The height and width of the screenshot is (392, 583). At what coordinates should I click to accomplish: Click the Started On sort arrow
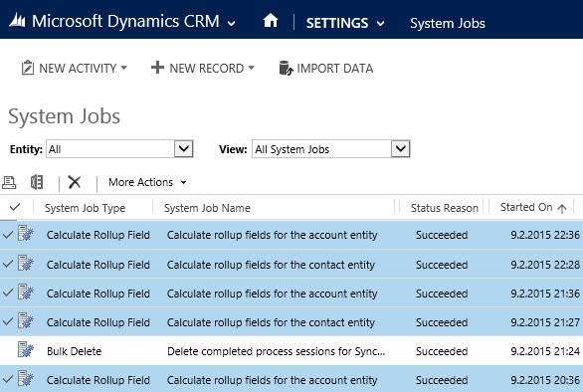pyautogui.click(x=562, y=208)
